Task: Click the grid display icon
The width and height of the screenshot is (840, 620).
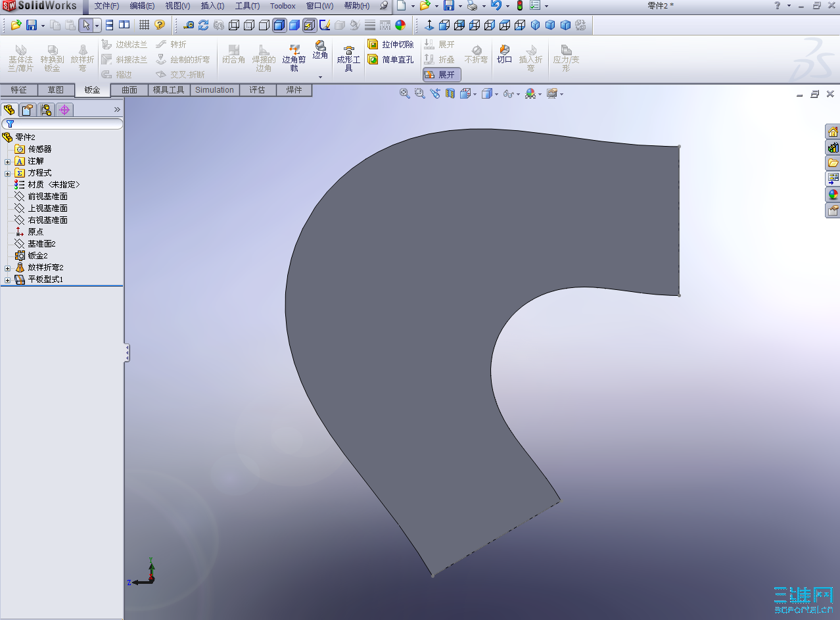Action: point(144,25)
